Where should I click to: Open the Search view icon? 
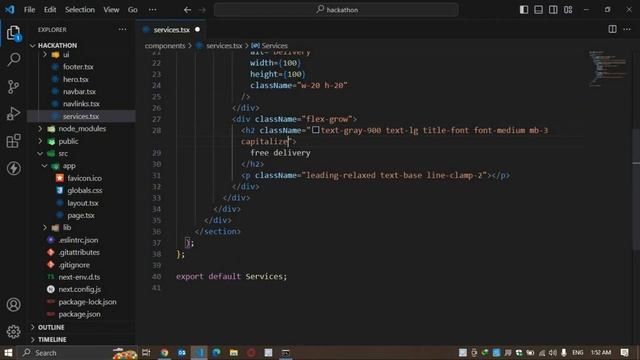(x=13, y=60)
